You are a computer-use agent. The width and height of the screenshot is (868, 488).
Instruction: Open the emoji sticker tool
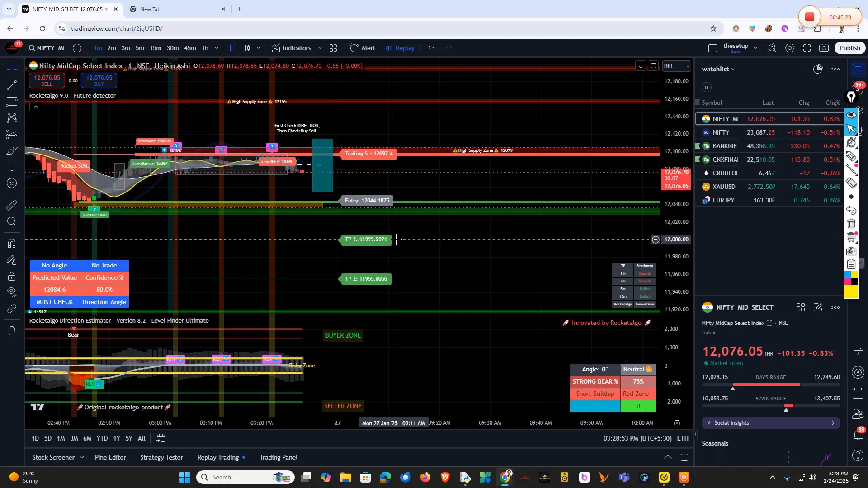pyautogui.click(x=11, y=183)
